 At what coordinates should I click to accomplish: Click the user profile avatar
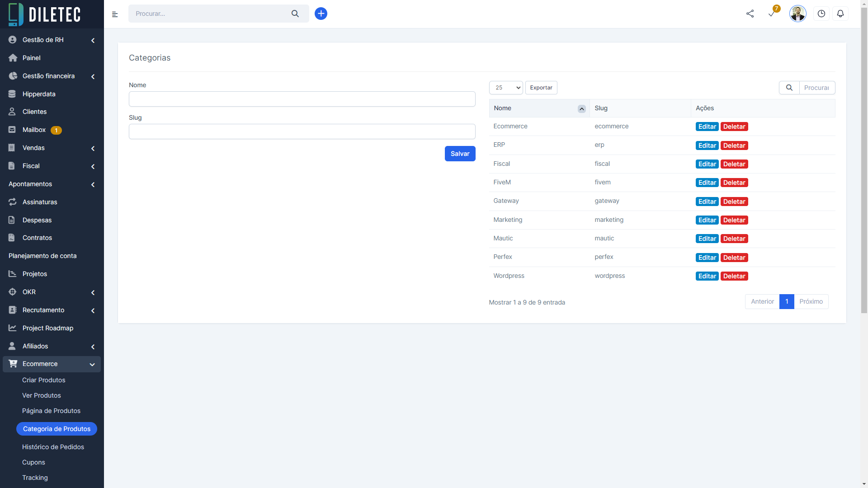click(797, 14)
